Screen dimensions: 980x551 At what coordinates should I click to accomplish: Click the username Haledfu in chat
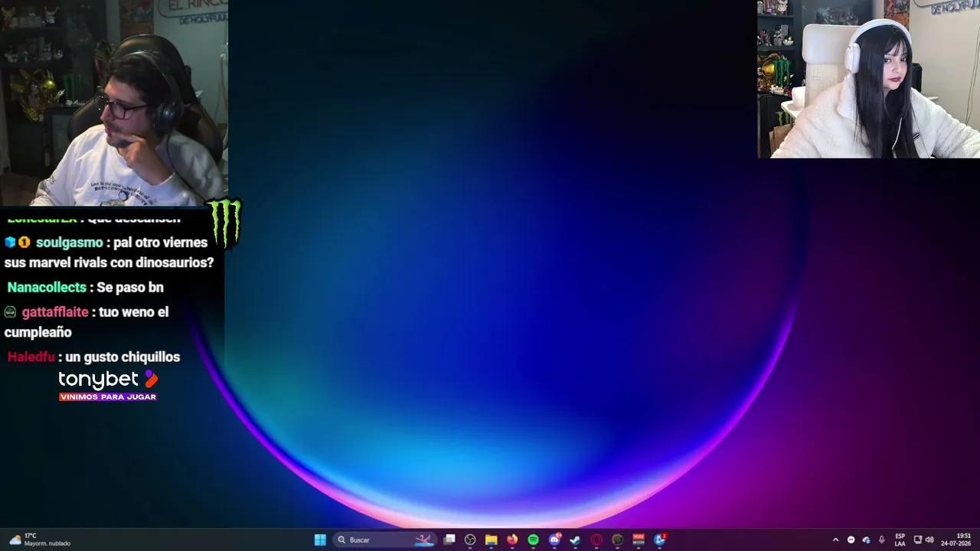31,357
